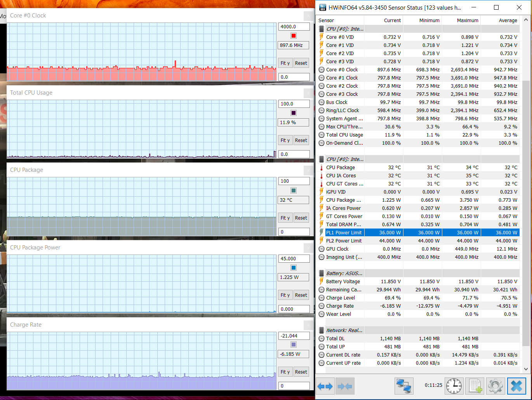The width and height of the screenshot is (532, 400).
Task: Click the lightning icon beside Core #0 VID
Action: point(322,37)
